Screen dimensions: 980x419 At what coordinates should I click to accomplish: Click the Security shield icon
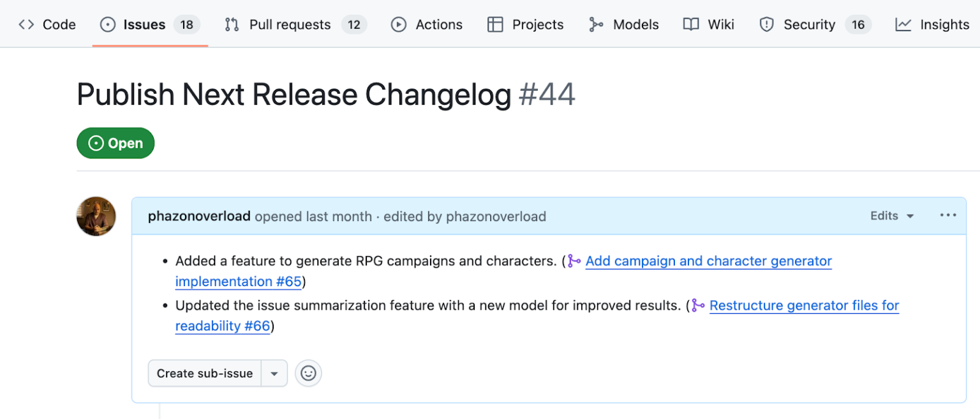tap(766, 24)
